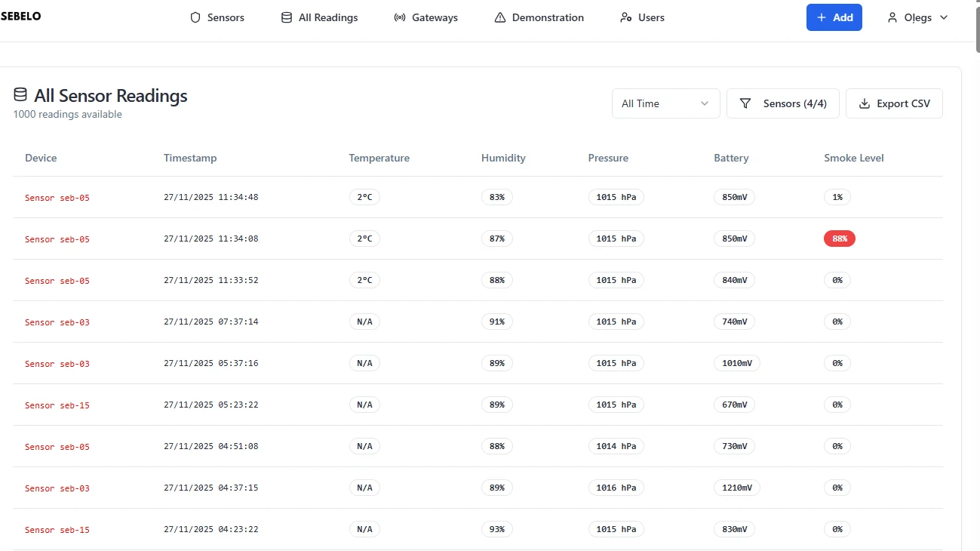Click timestamp 27/11/2025 07:37:14
The image size is (980, 551).
[x=211, y=322]
